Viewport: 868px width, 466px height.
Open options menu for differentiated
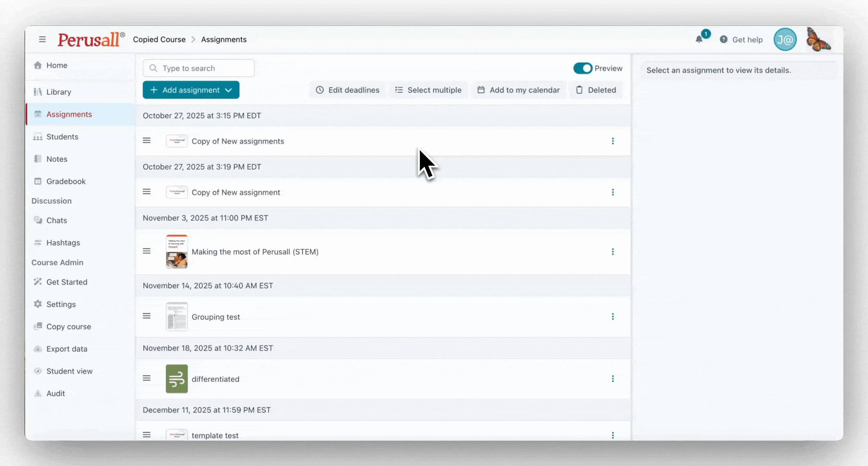613,379
